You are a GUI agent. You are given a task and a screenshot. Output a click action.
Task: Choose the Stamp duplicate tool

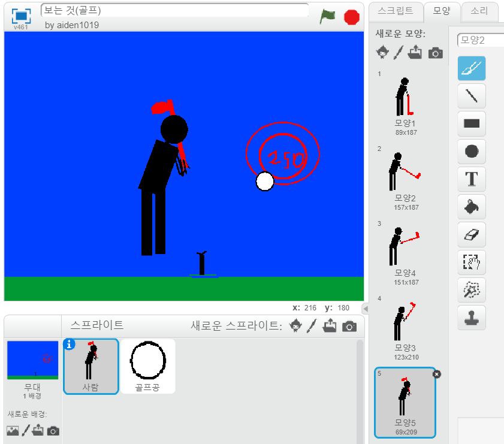pyautogui.click(x=471, y=318)
